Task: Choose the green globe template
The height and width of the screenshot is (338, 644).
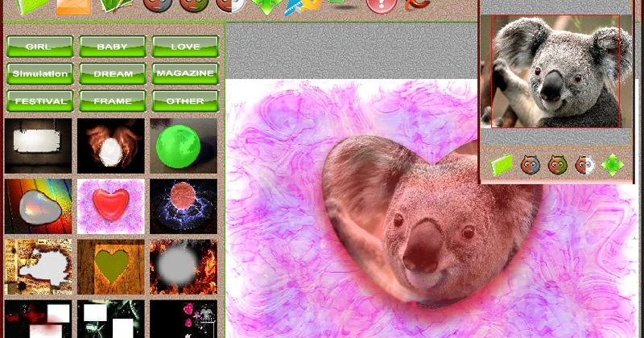Action: point(184,146)
